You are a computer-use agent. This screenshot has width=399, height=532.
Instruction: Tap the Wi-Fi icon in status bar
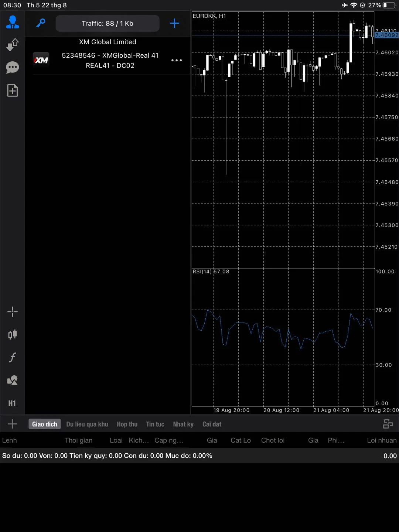354,5
